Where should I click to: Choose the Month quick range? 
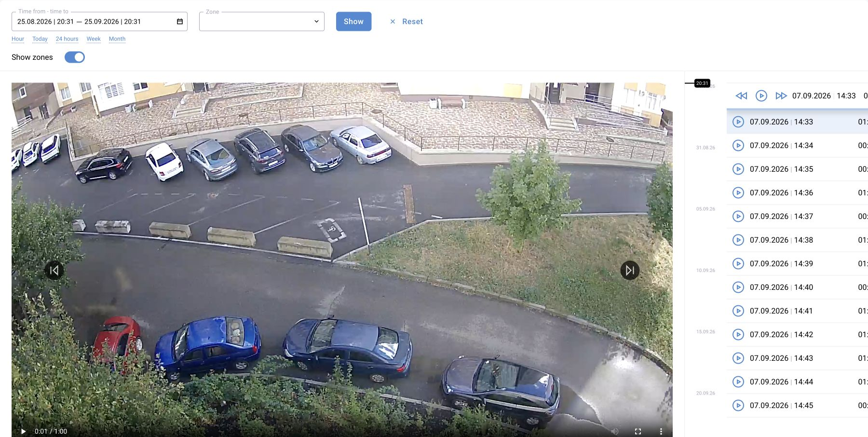click(117, 39)
